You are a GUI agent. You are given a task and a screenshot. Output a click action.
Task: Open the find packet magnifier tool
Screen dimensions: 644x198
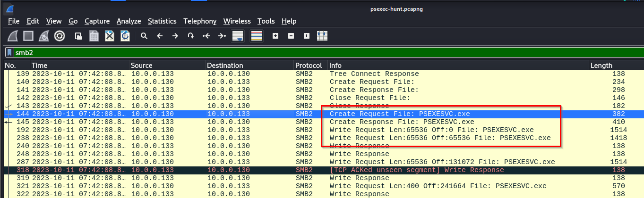(x=144, y=36)
